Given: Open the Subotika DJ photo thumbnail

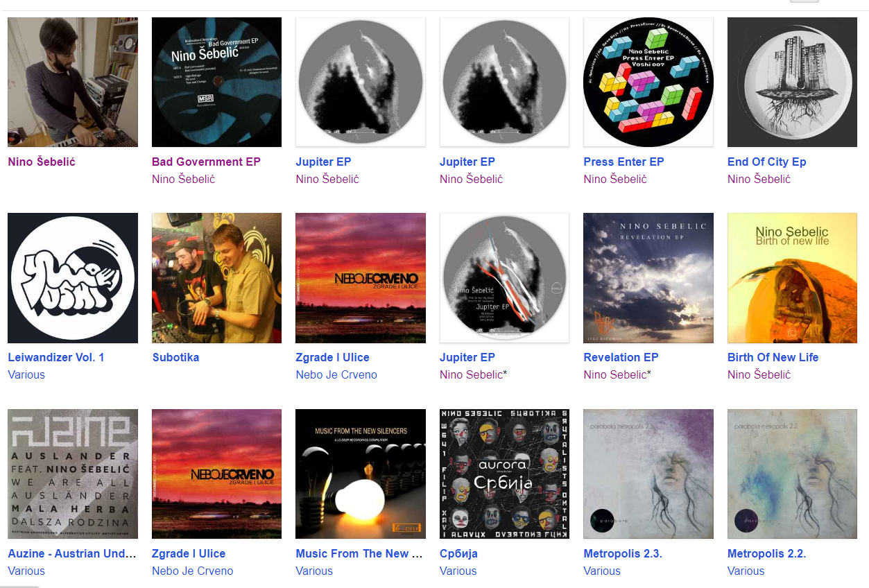Looking at the screenshot, I should pos(216,278).
